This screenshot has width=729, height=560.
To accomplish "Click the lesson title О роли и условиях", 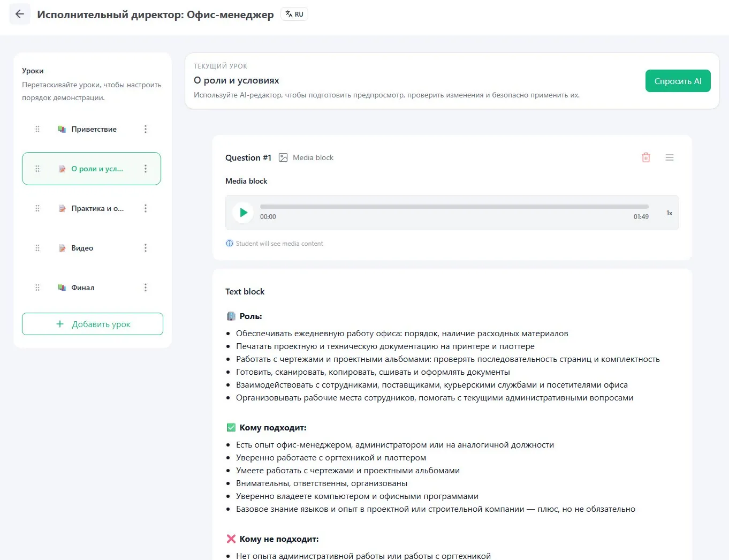I will click(x=237, y=80).
